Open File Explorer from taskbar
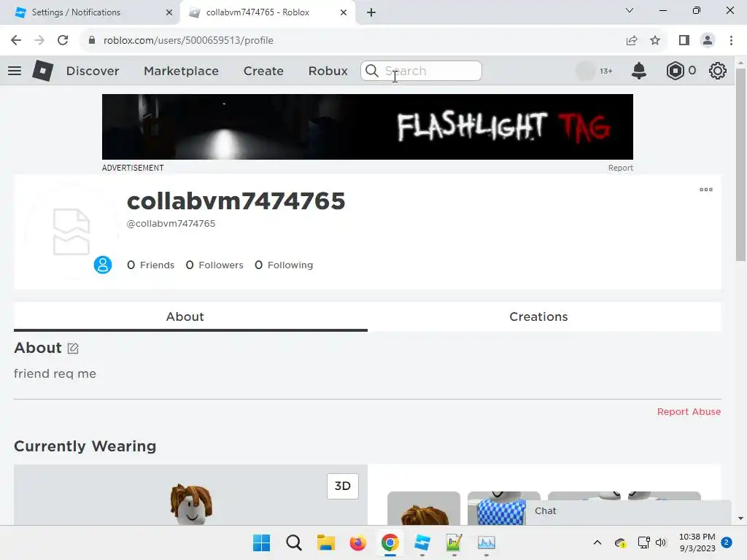Viewport: 747px width, 560px height. 326,542
